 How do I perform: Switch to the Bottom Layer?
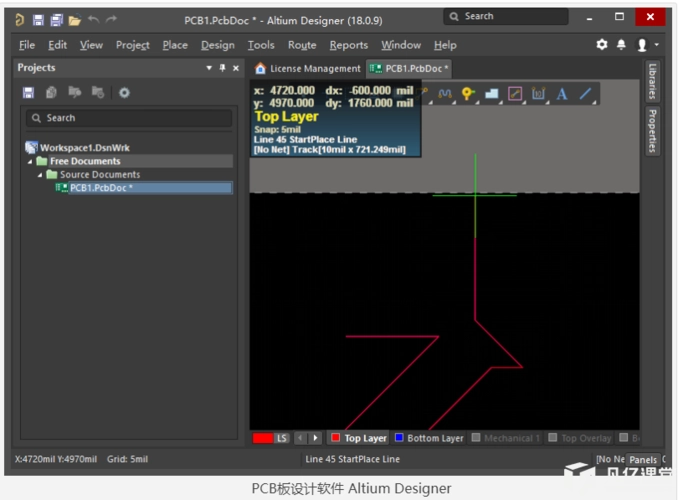pos(435,438)
